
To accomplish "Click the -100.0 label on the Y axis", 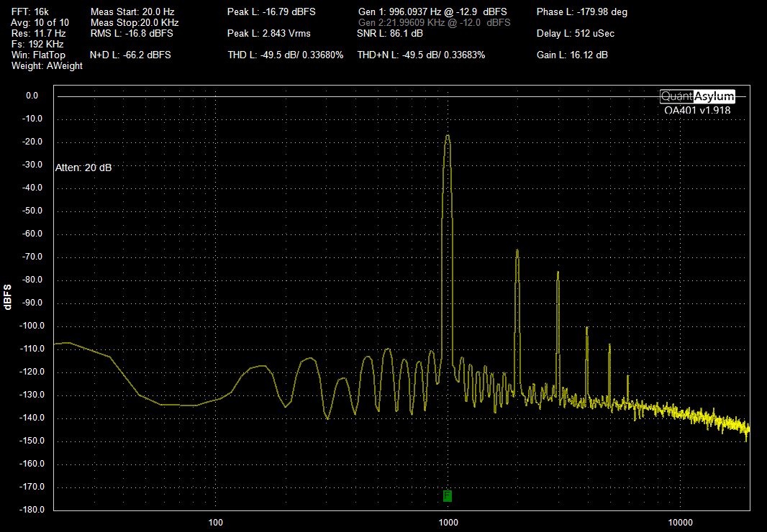I will (x=32, y=326).
